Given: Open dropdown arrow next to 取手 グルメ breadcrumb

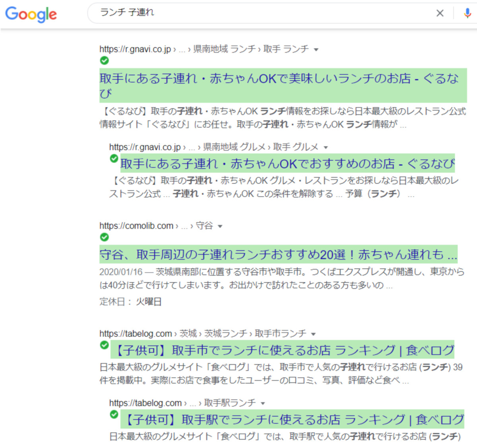Looking at the screenshot, I should 326,147.
